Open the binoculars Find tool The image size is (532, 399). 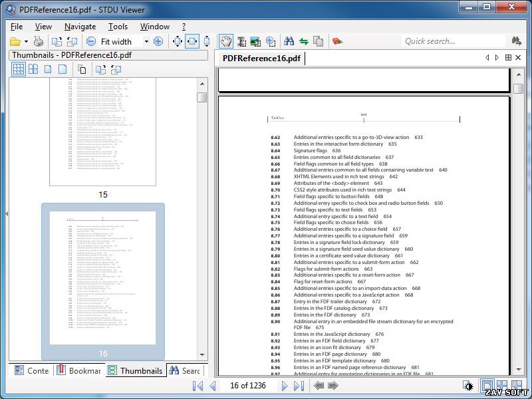point(289,41)
